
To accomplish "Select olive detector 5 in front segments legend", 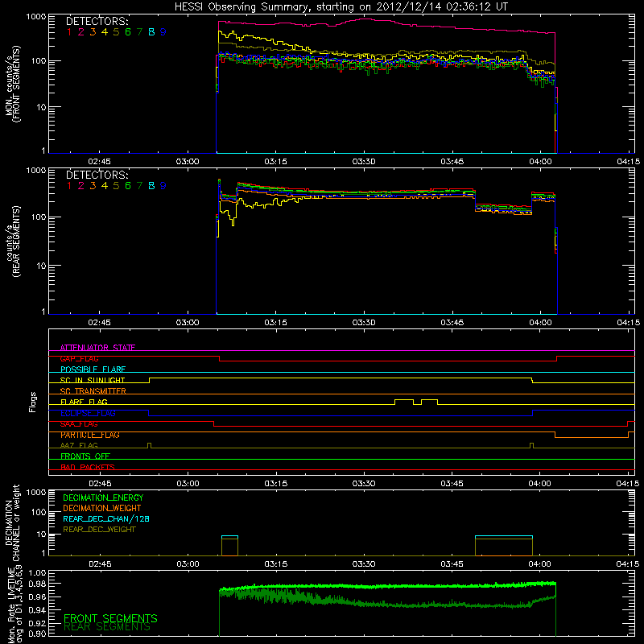I will [x=116, y=32].
